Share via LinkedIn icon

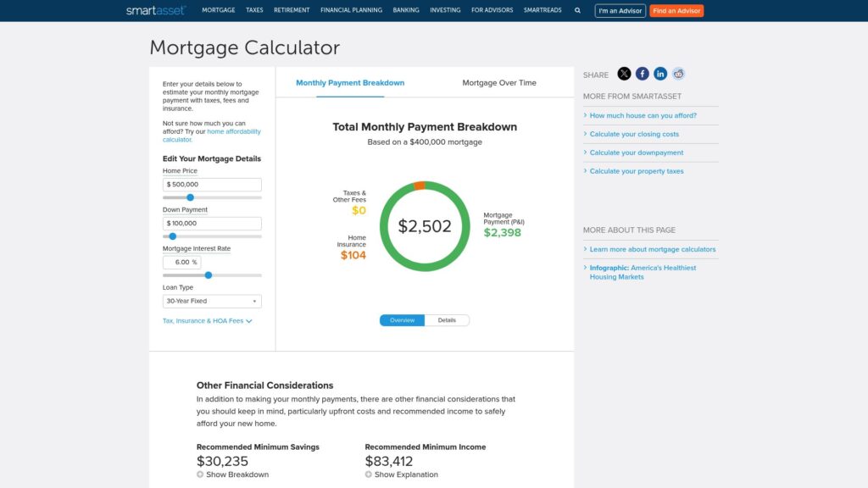click(x=660, y=74)
